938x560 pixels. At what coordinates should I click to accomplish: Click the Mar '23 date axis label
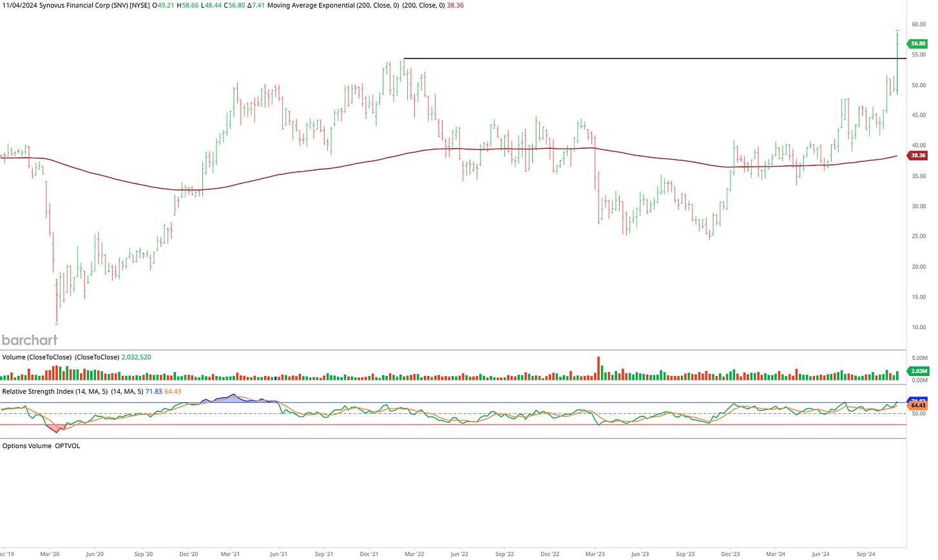(x=595, y=554)
